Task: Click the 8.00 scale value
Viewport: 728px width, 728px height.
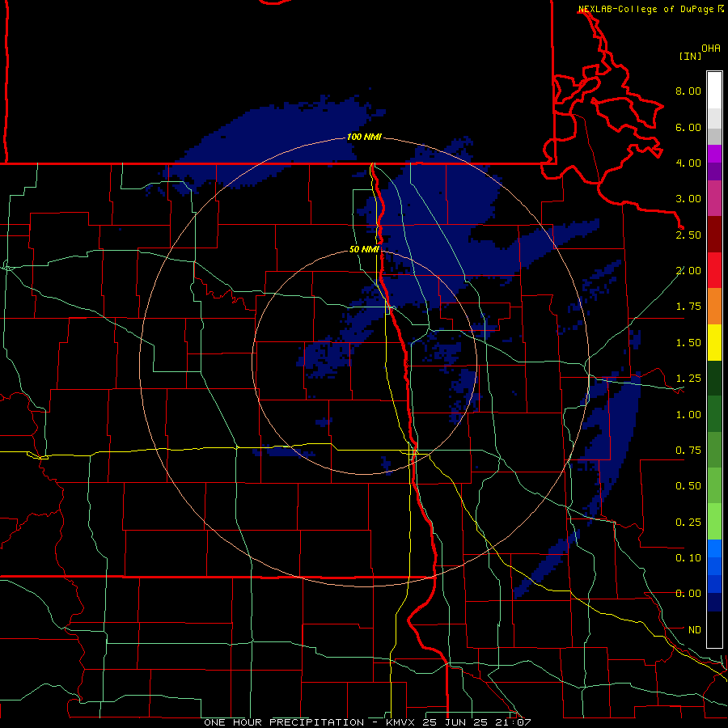Action: tap(688, 91)
